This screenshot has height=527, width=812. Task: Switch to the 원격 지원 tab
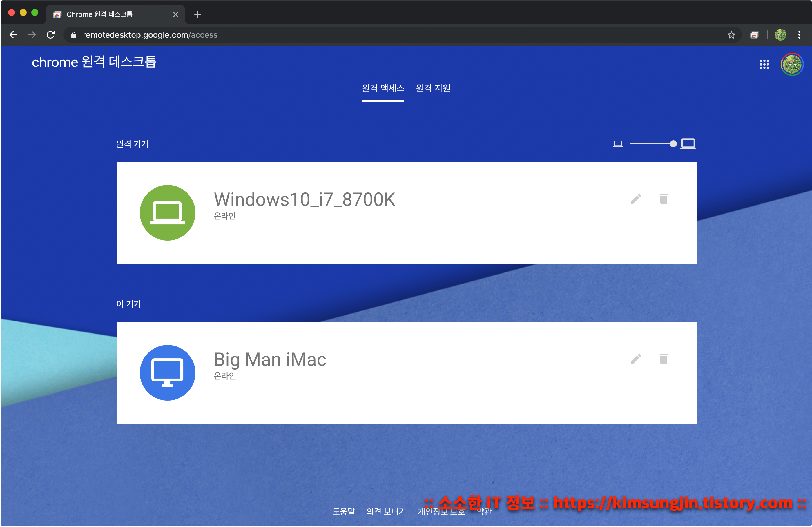(433, 88)
